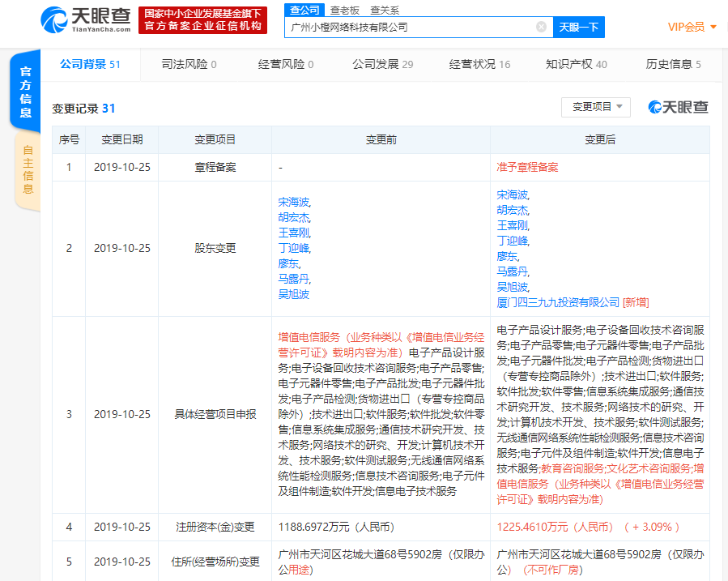Open 马露丹 link in the 变更前 column

[293, 279]
